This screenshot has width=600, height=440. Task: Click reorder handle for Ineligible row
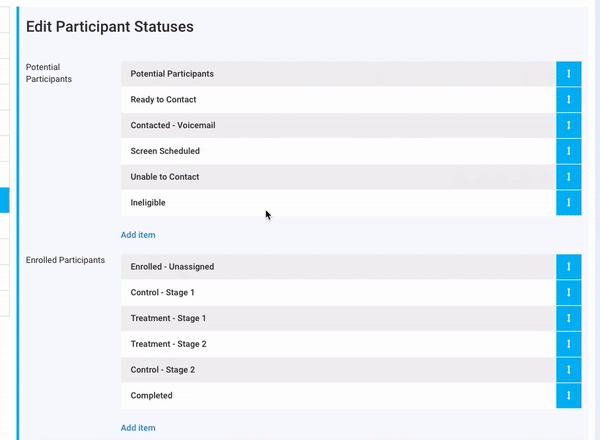[568, 203]
